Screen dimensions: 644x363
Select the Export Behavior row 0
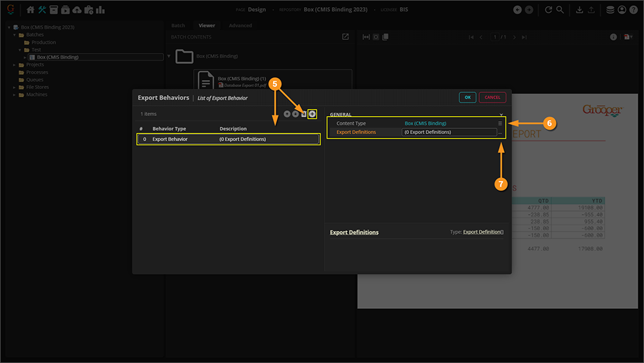click(x=229, y=139)
